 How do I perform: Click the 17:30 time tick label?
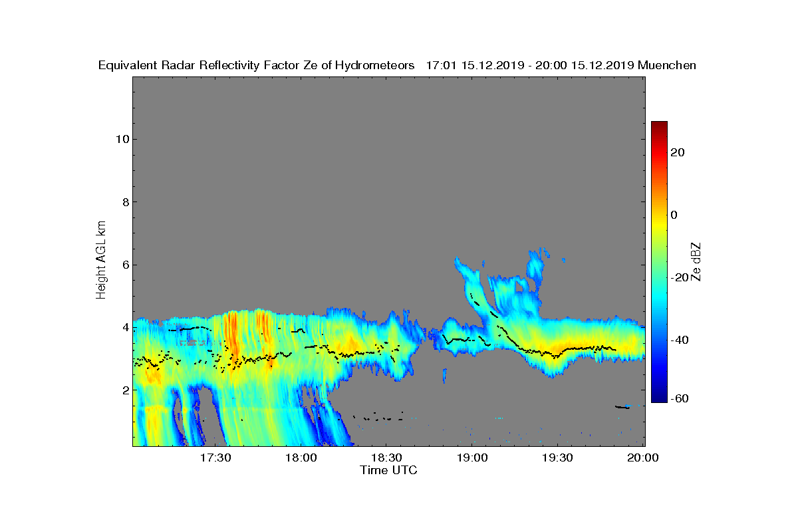215,458
